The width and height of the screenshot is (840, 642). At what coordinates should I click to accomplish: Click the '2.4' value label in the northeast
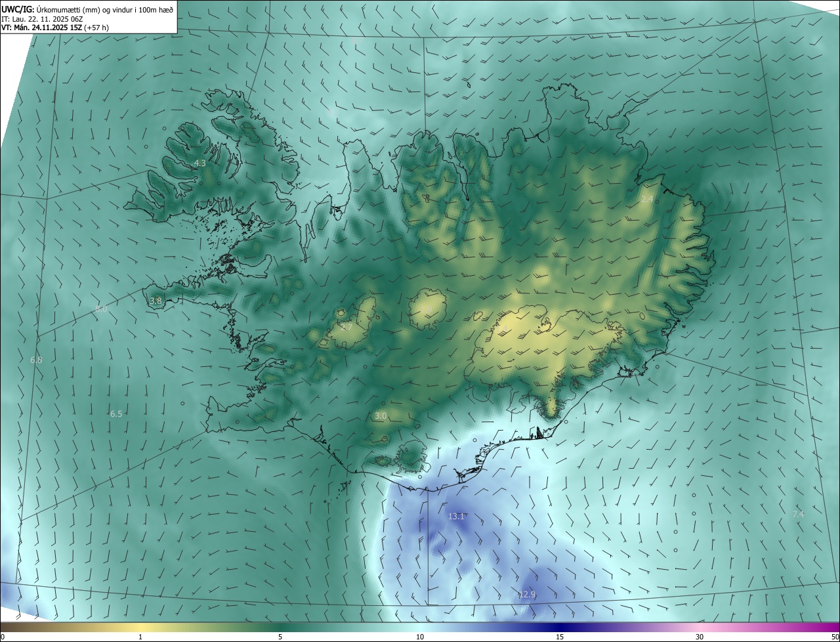click(x=647, y=199)
